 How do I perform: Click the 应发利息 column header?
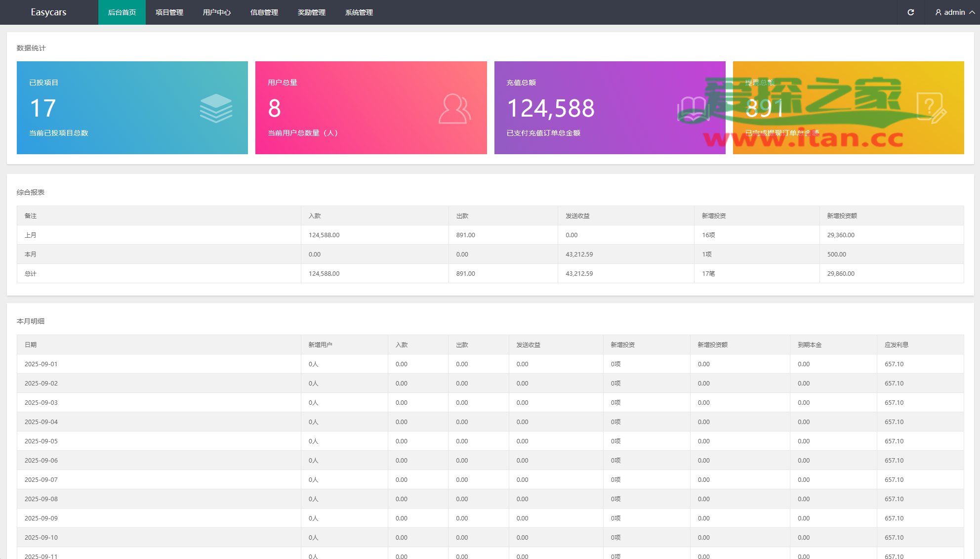pos(896,344)
